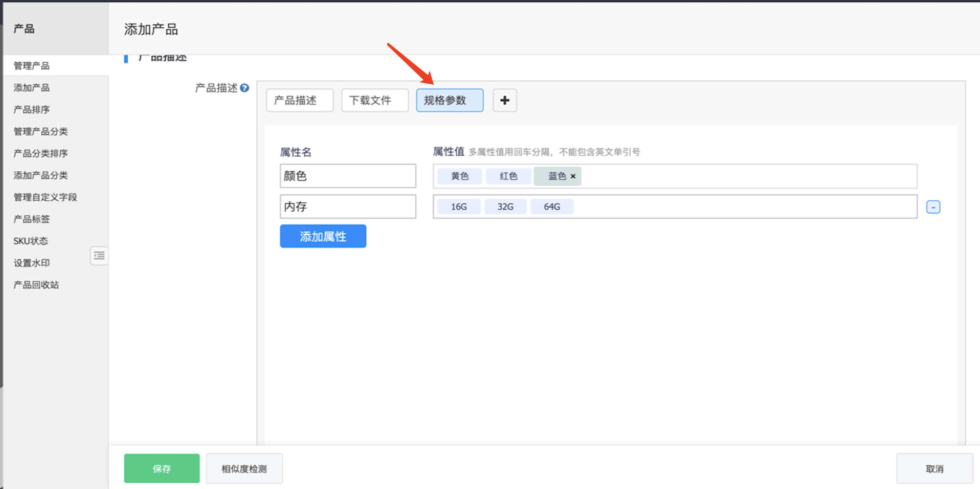Click the minus icon on 内存 row
Viewport: 980px width, 489px height.
click(x=933, y=207)
